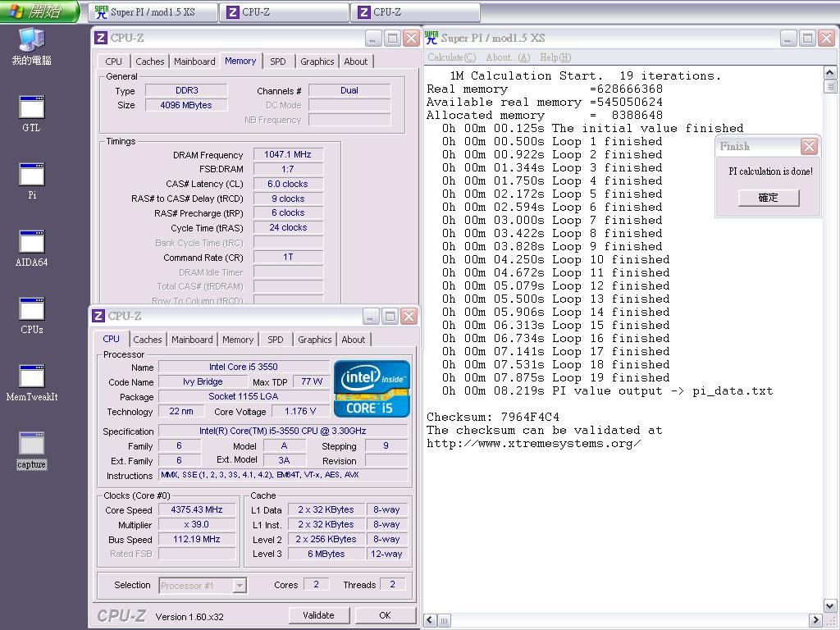Image resolution: width=840 pixels, height=630 pixels.
Task: Click the Multiplier value x 39.0
Action: tap(197, 524)
